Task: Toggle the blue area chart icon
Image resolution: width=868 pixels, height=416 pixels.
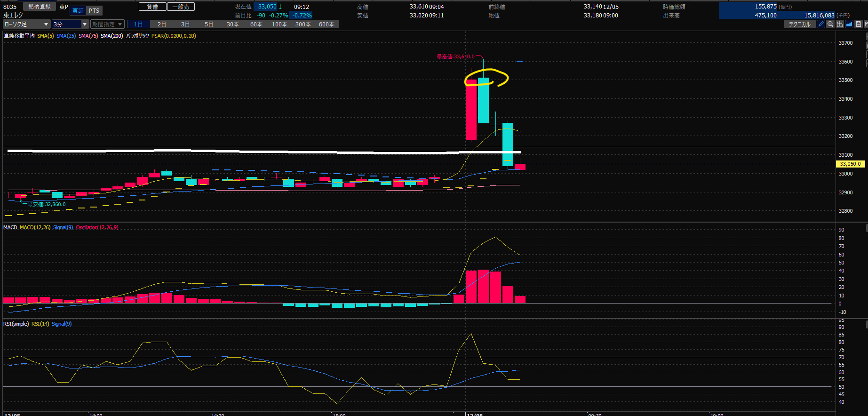Action: (849, 24)
